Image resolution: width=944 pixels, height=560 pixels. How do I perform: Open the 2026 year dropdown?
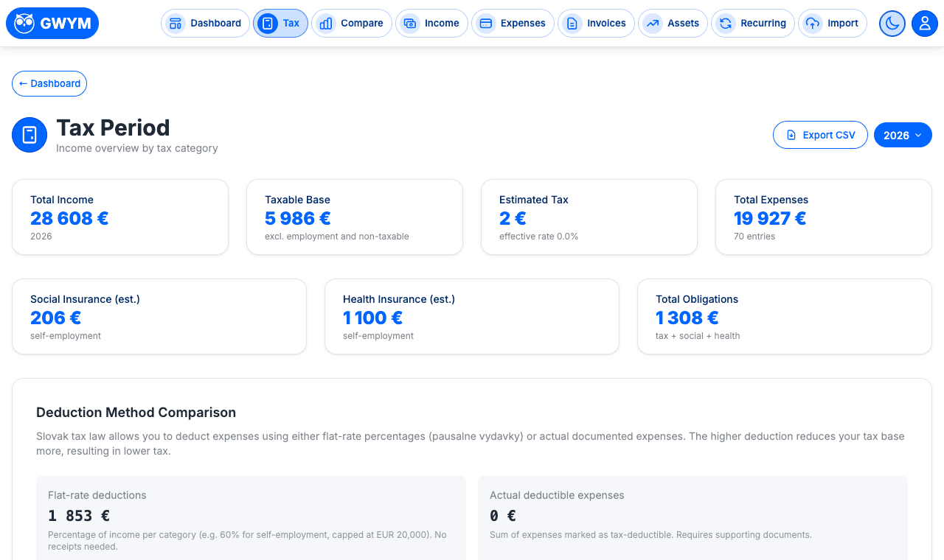coord(903,136)
